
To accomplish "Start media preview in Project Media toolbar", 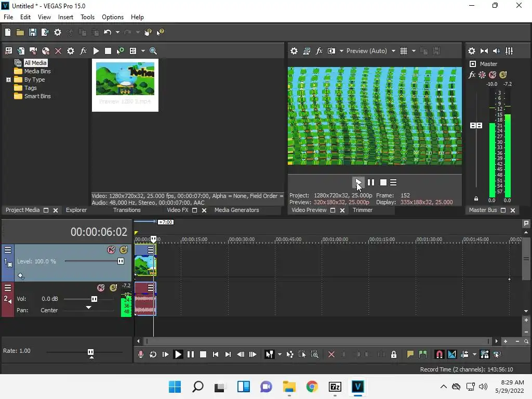I will pos(96,51).
